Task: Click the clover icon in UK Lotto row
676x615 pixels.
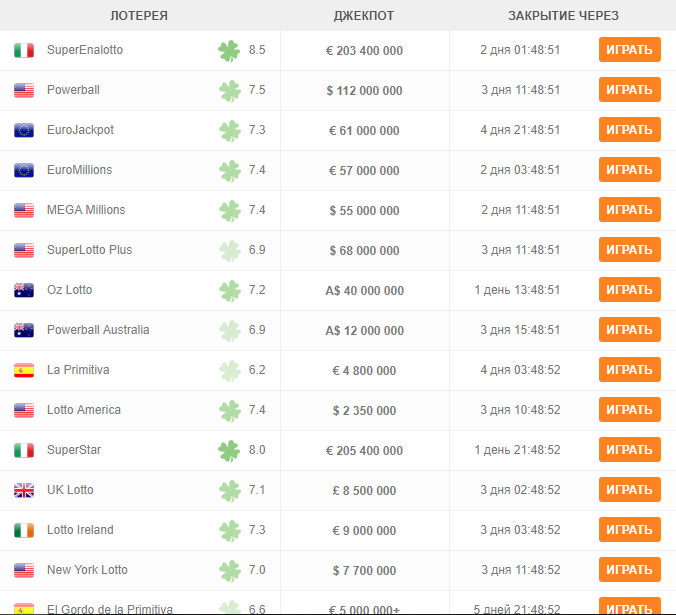Action: [x=229, y=491]
